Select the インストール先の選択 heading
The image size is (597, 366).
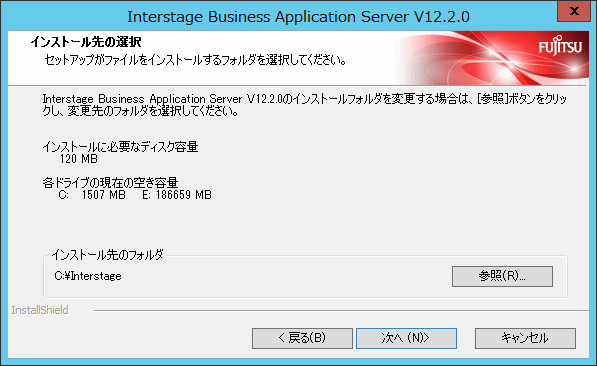(86, 42)
